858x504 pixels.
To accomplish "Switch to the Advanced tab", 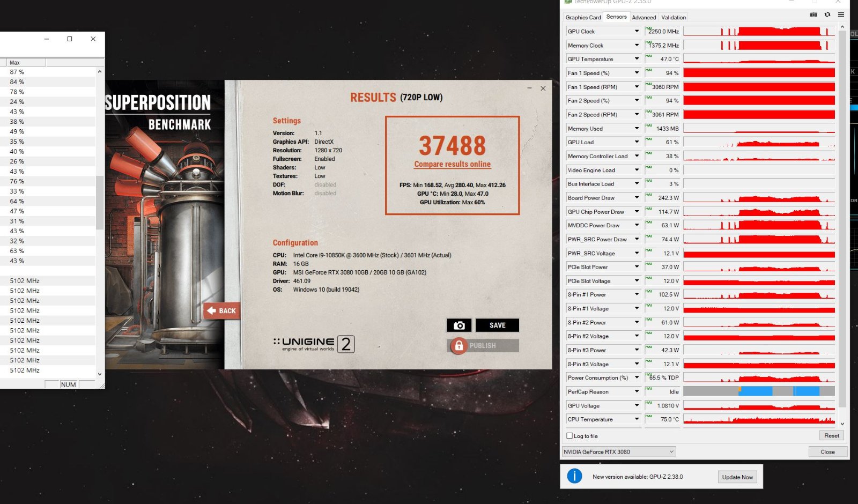I will 643,17.
